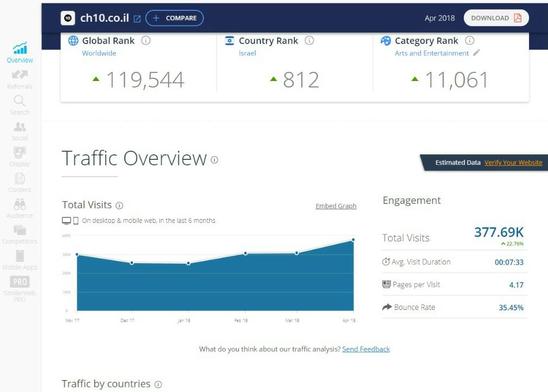Click the Compare button
This screenshot has height=392, width=548.
coord(175,18)
